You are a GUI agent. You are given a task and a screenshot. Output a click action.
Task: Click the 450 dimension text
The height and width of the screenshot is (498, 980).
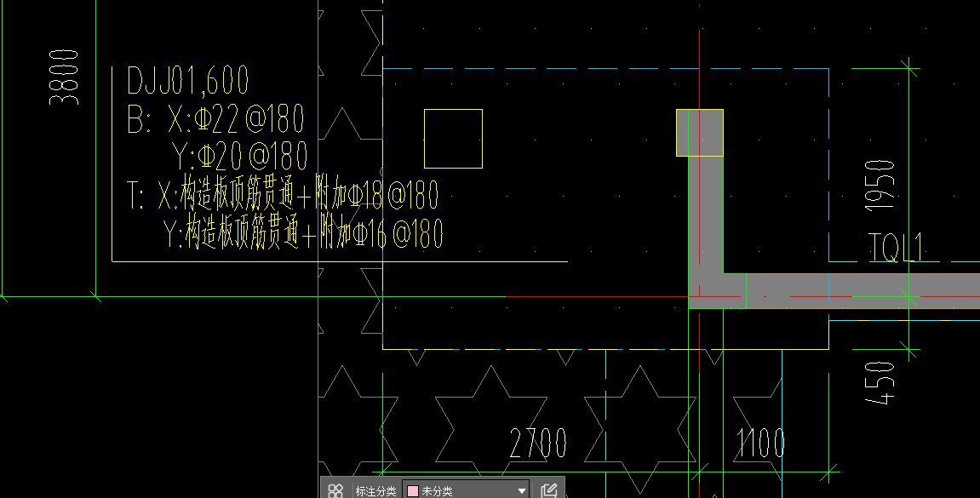[880, 382]
